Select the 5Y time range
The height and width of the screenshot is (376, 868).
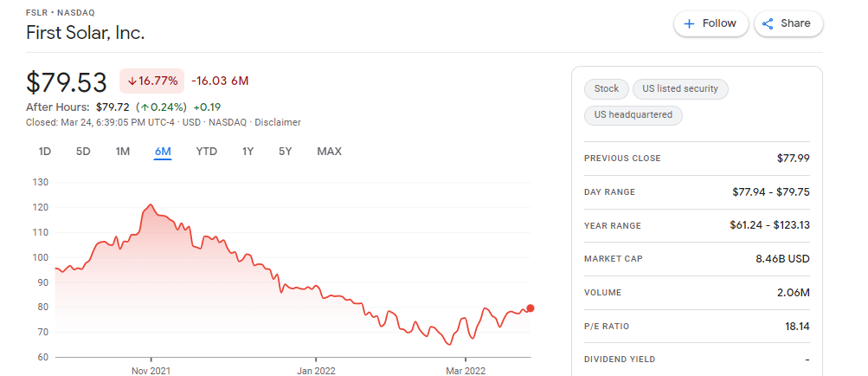point(285,152)
